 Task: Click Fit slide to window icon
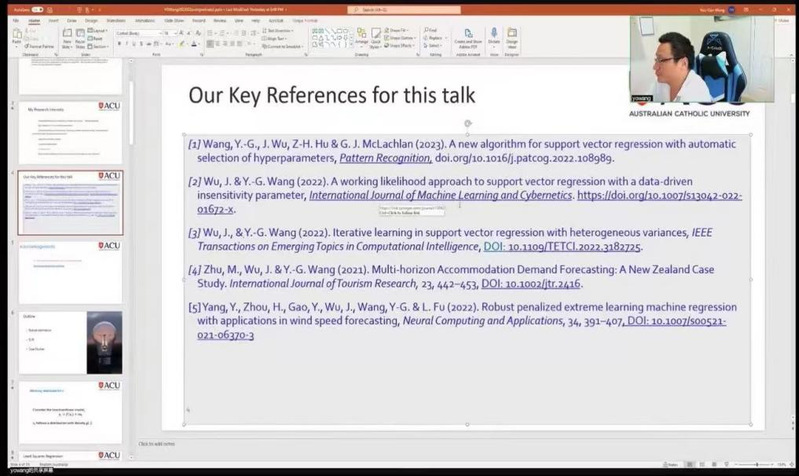click(x=791, y=465)
